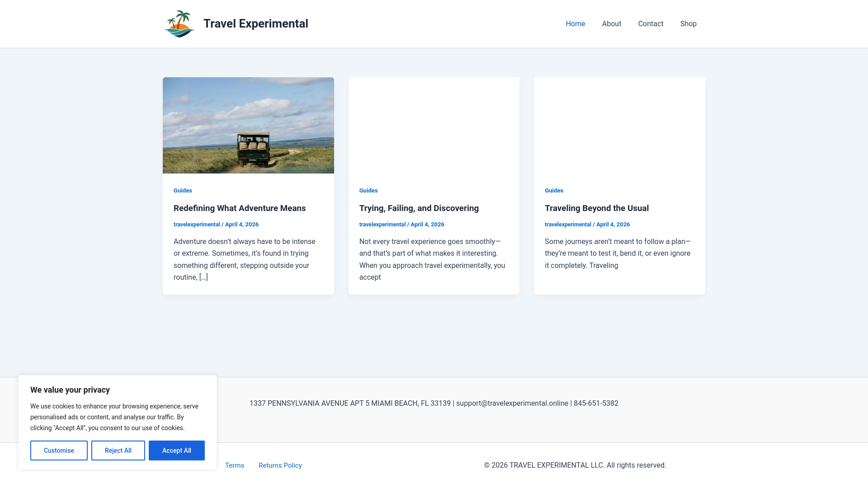This screenshot has width=868, height=488.
Task: Accept all cookies
Action: pos(176,450)
